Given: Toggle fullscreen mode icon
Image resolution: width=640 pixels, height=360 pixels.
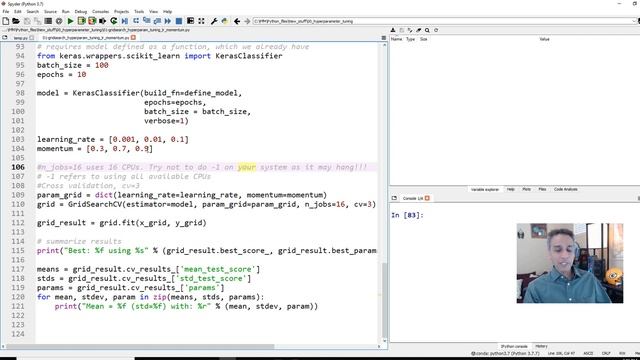Looking at the screenshot, I should point(201,21).
